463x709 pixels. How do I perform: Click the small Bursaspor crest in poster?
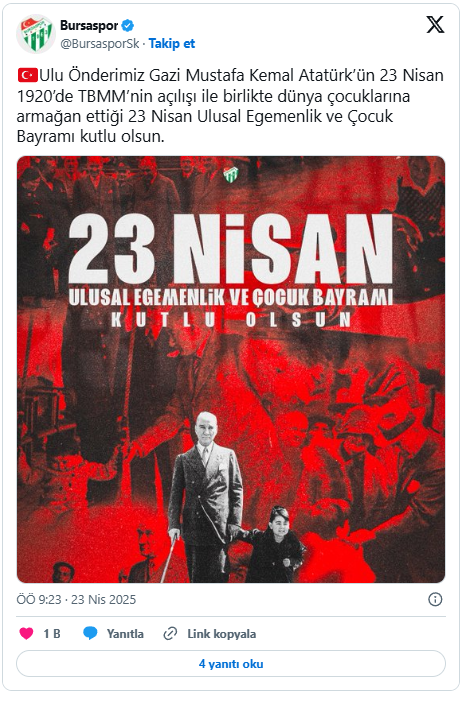coord(231,175)
